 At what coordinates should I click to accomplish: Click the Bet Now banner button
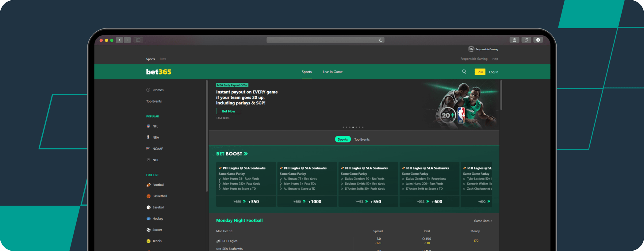[228, 111]
